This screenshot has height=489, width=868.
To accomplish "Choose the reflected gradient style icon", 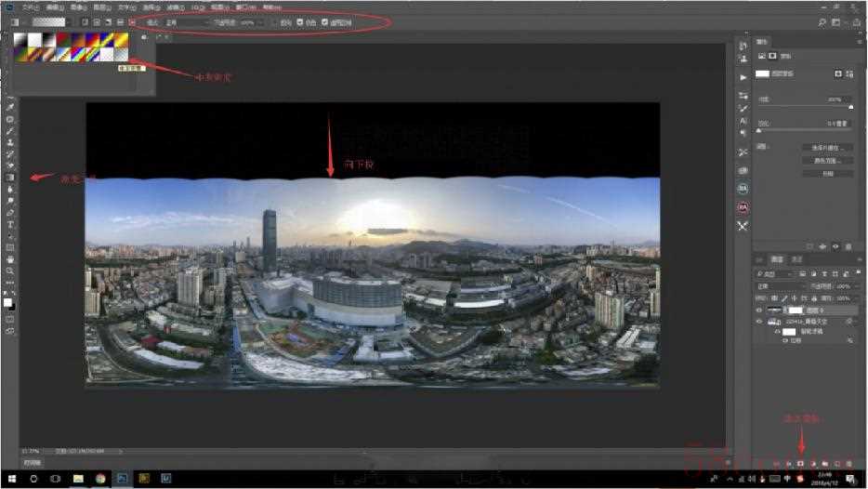I will pyautogui.click(x=120, y=22).
